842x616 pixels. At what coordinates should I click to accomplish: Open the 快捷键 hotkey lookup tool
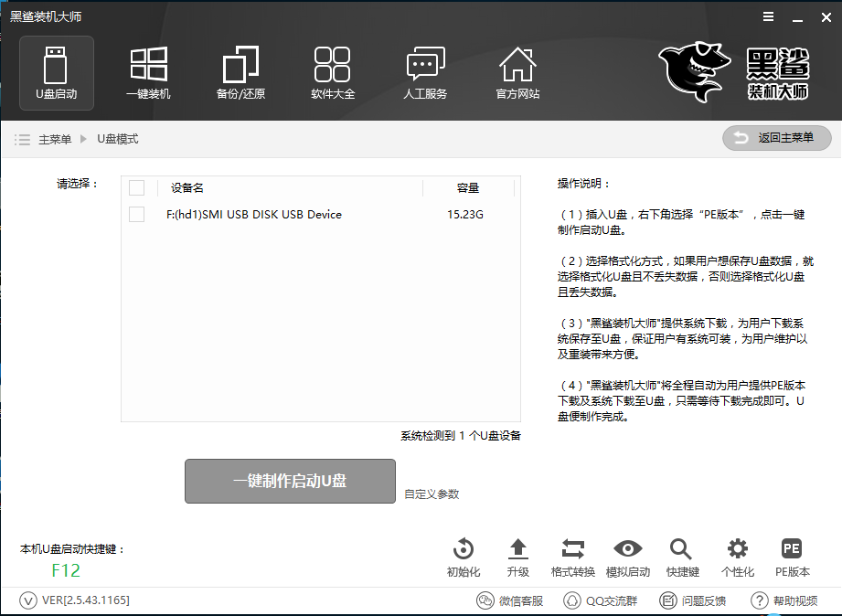[x=681, y=558]
